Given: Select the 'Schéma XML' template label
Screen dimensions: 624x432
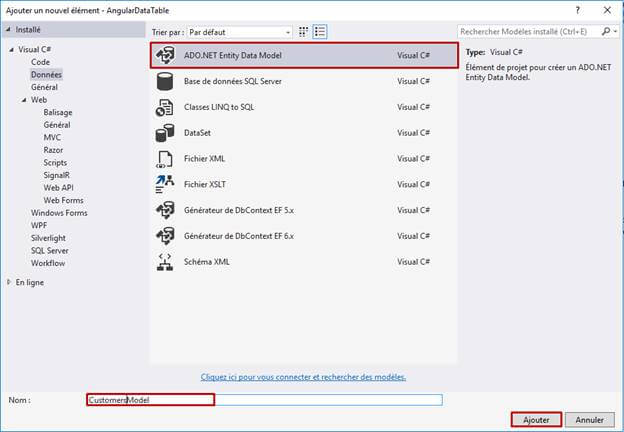Looking at the screenshot, I should (207, 262).
